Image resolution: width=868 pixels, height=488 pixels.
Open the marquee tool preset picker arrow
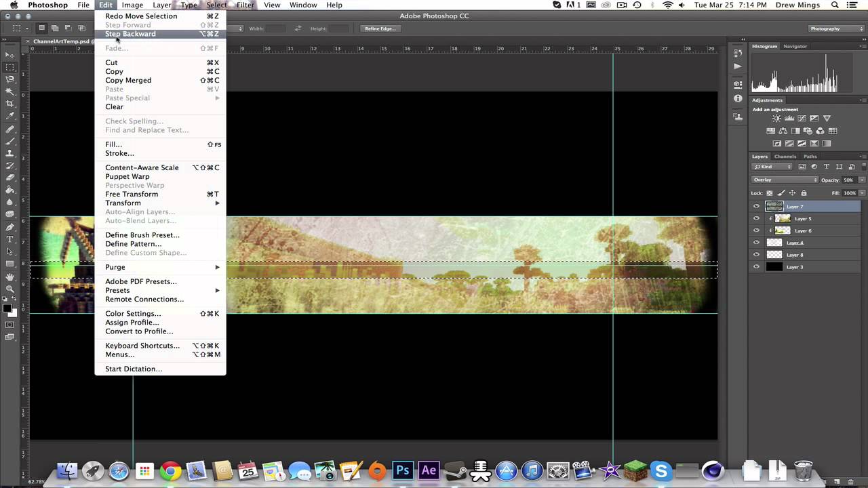click(x=27, y=28)
